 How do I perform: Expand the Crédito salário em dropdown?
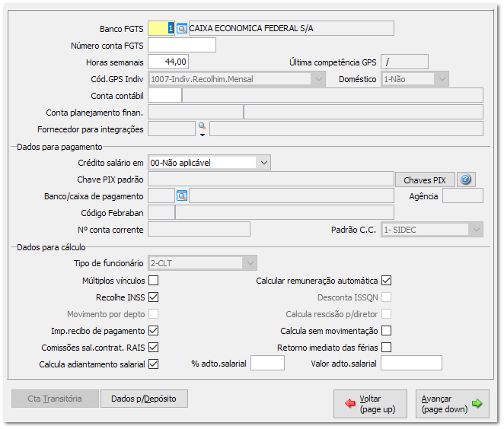tap(263, 162)
